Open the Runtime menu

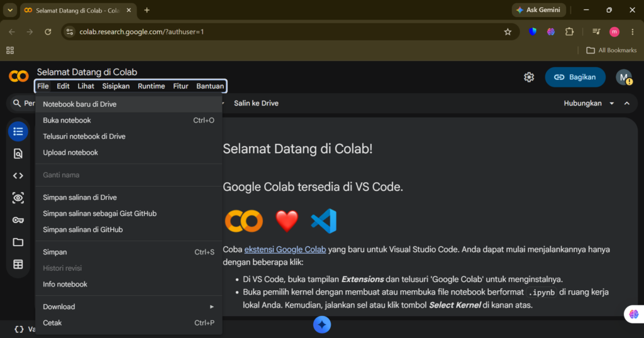[x=151, y=86]
